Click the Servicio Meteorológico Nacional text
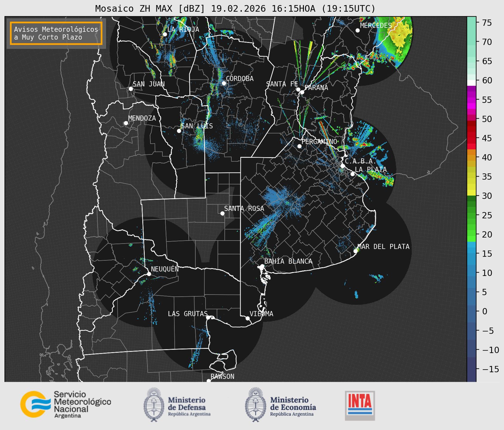 tap(82, 404)
